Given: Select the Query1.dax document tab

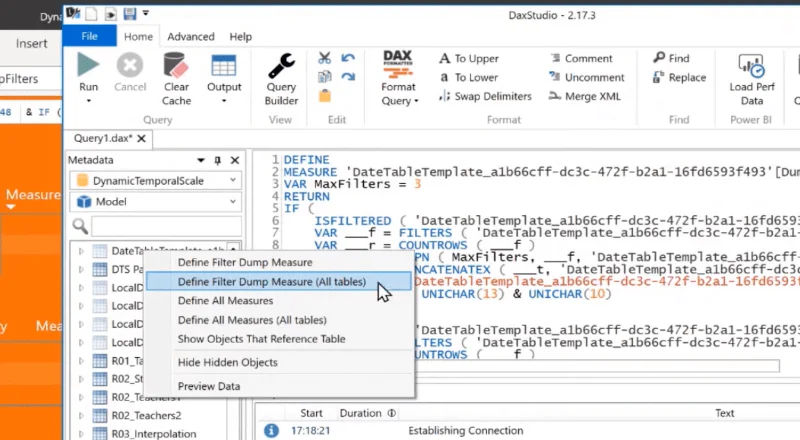Looking at the screenshot, I should click(103, 138).
